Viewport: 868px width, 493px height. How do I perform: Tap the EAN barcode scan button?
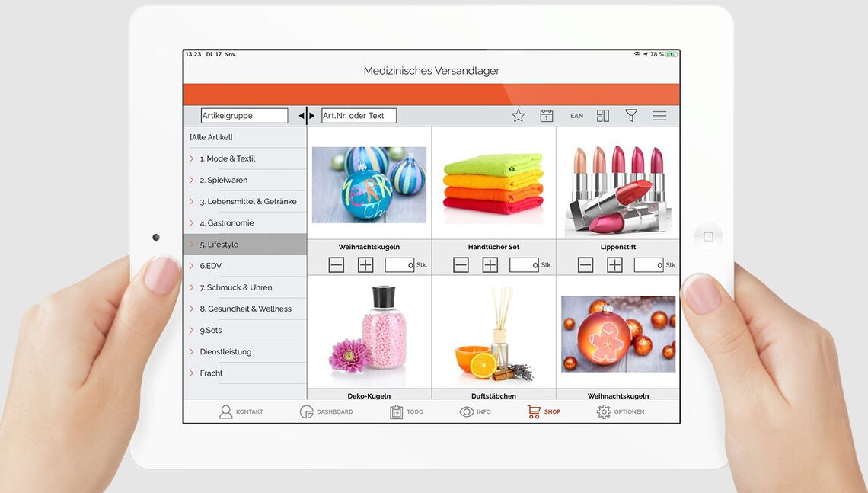(576, 116)
